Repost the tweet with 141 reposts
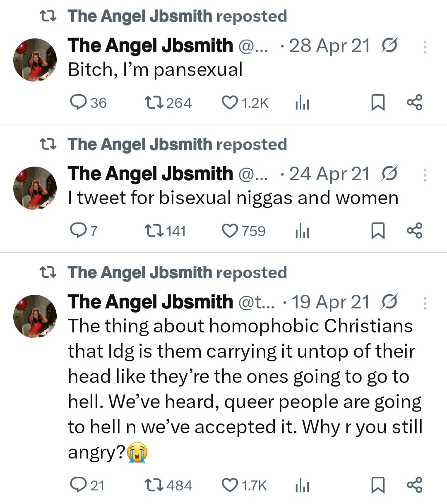This screenshot has height=504, width=447. 154,231
